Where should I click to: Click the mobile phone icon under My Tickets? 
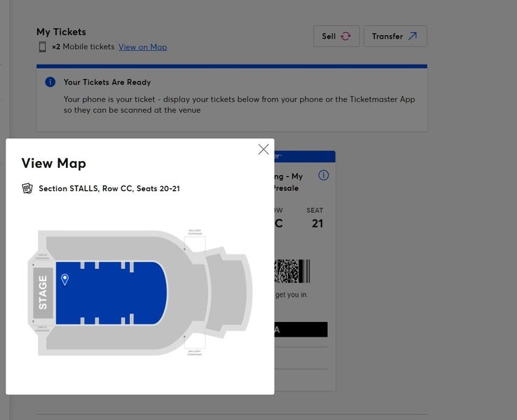[x=42, y=47]
